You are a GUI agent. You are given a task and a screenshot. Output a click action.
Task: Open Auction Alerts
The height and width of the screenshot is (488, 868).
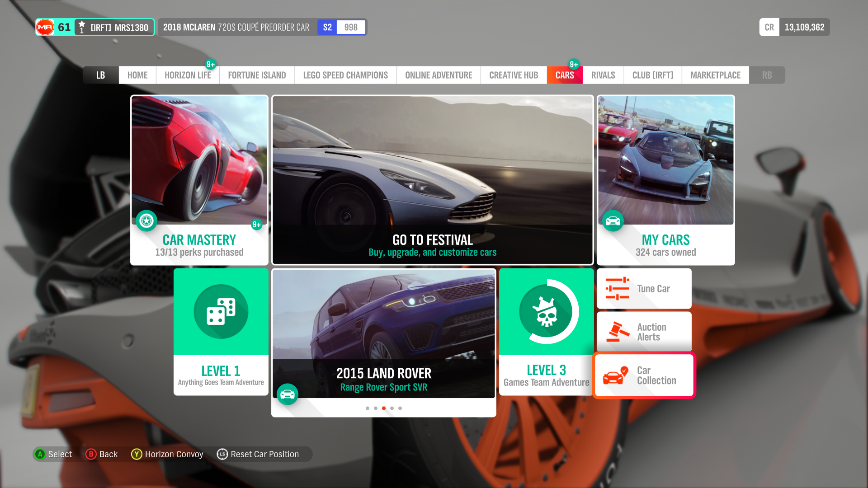point(644,332)
